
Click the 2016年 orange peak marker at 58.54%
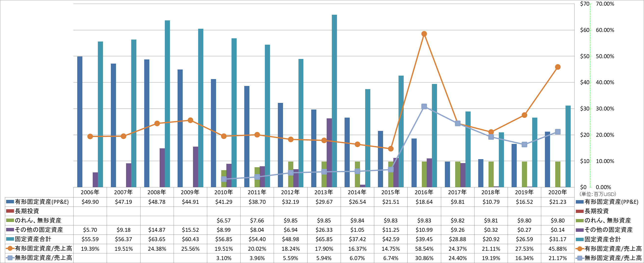point(424,34)
